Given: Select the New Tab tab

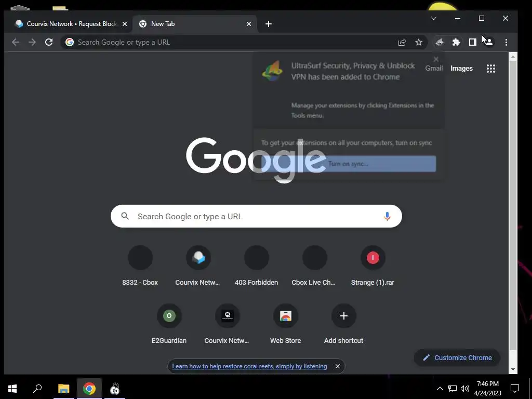Looking at the screenshot, I should (194, 24).
